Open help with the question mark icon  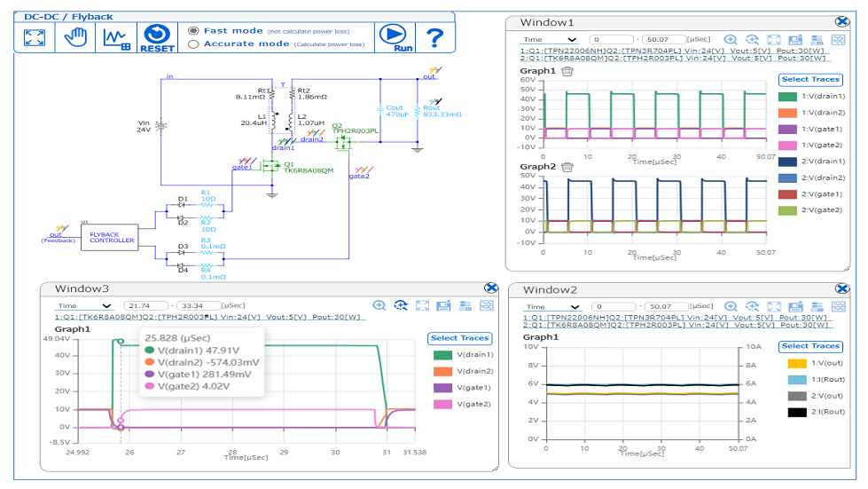(x=434, y=38)
